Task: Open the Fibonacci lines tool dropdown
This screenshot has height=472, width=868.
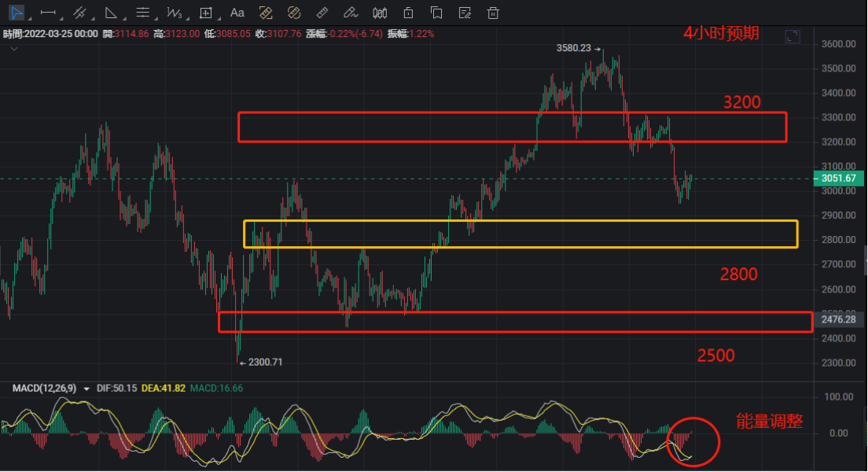Action: coord(143,13)
